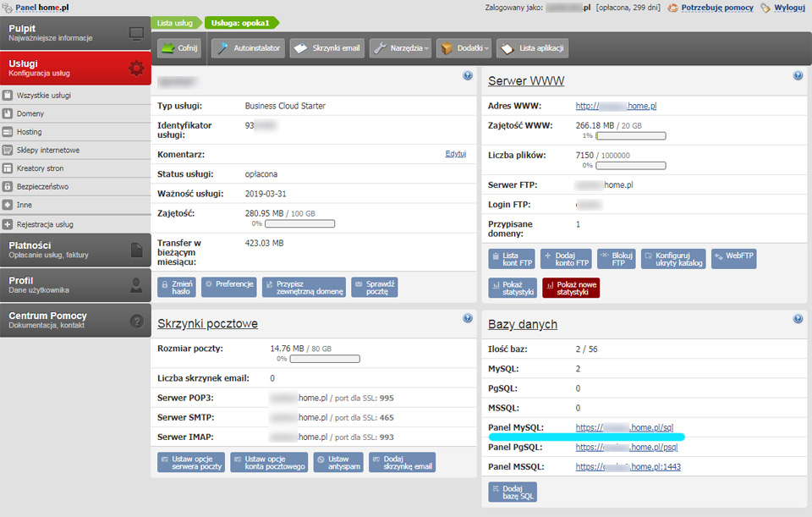Click Edytuj link next to Komentarz
This screenshot has height=517, width=812.
(456, 154)
